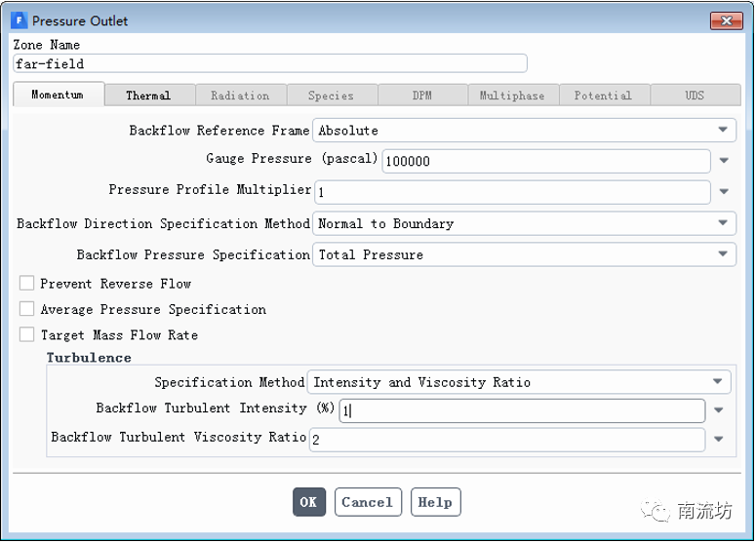Viewport: 756px width, 543px height.
Task: Open Help for this dialog
Action: tap(435, 502)
